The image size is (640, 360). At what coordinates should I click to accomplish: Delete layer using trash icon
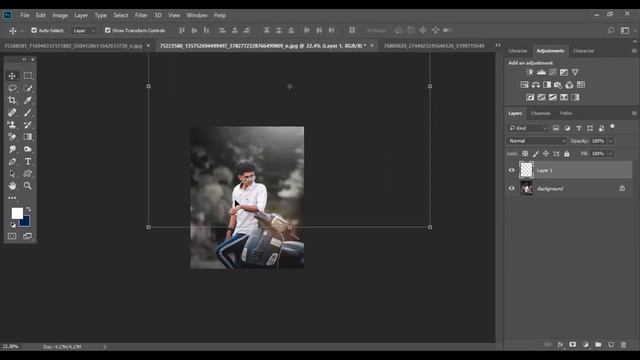coord(623,345)
